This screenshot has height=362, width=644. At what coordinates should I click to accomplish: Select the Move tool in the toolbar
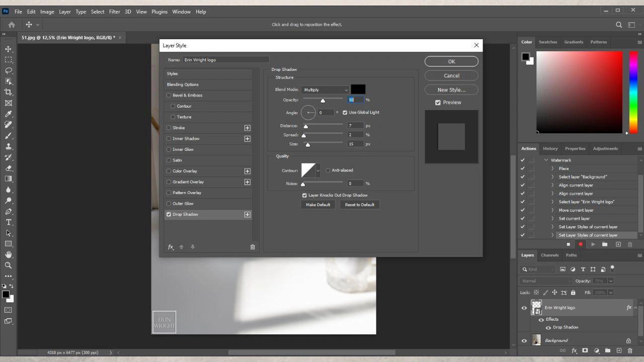click(x=8, y=49)
